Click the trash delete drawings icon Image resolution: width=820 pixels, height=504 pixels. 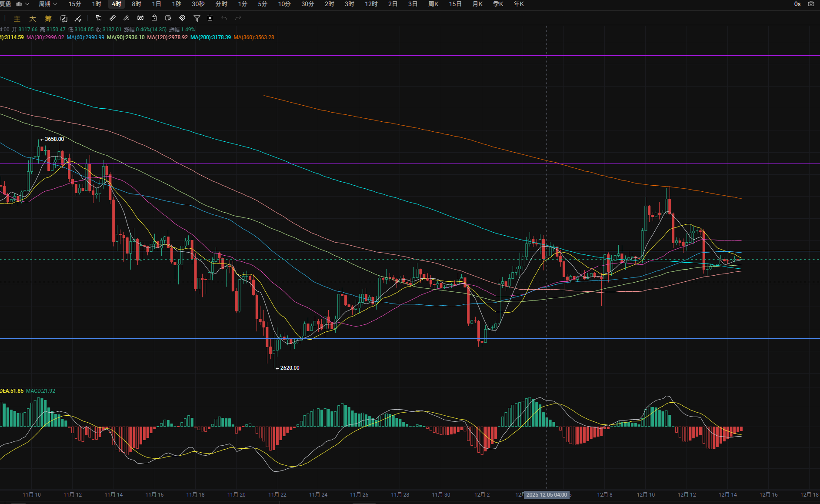pyautogui.click(x=210, y=18)
